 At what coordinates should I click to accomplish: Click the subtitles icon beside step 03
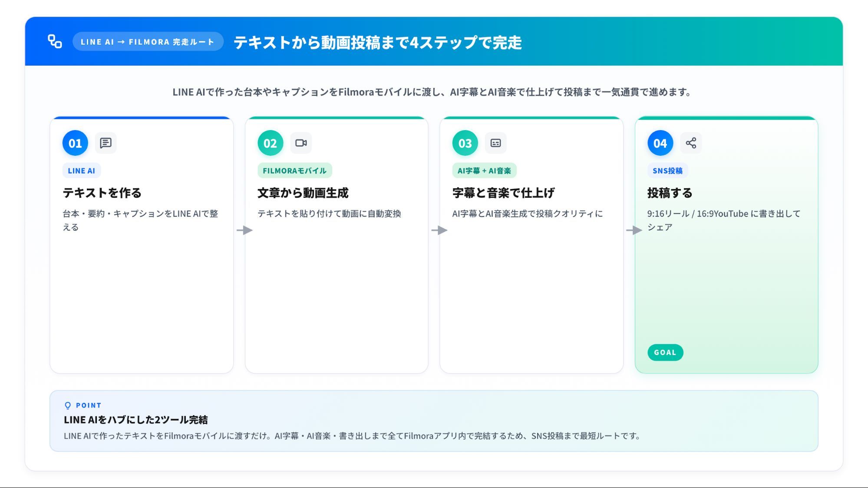tap(495, 143)
